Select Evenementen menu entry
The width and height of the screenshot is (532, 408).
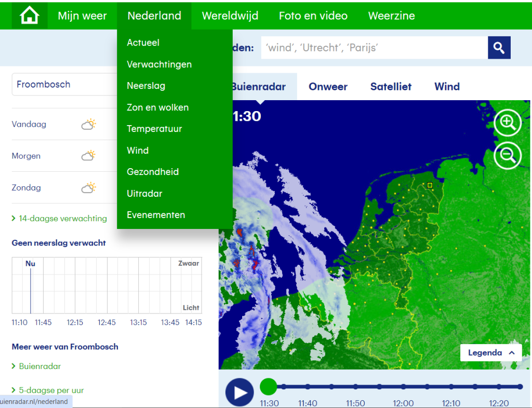click(x=156, y=215)
